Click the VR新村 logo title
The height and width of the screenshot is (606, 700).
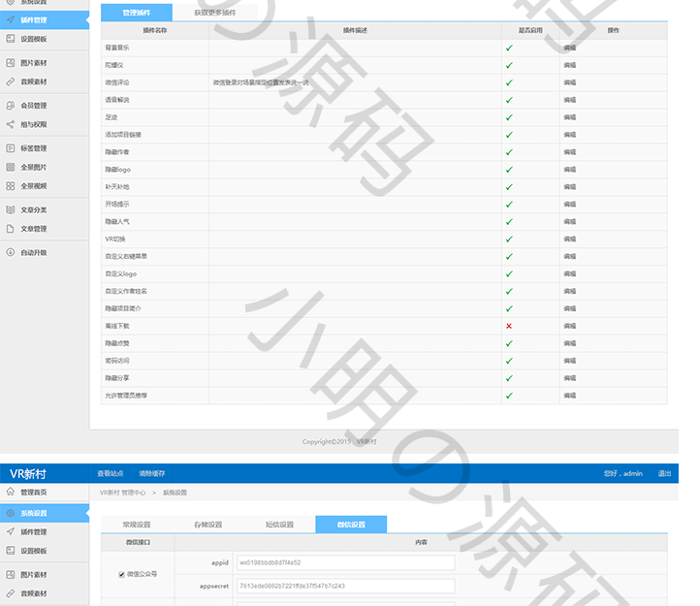coord(28,474)
